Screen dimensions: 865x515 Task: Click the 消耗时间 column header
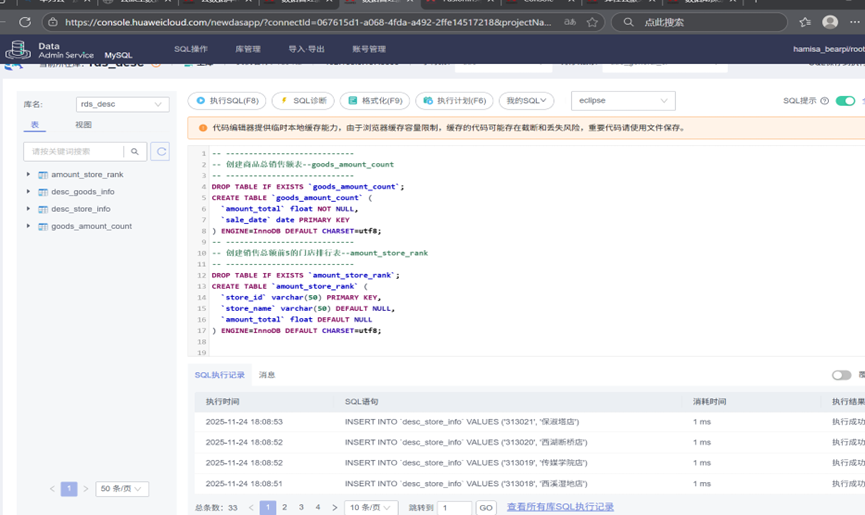click(x=709, y=401)
